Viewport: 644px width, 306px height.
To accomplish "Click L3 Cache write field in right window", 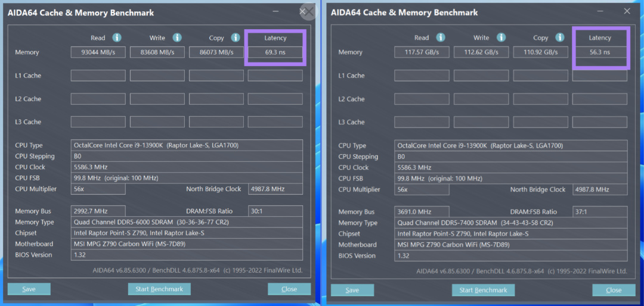I will (481, 122).
